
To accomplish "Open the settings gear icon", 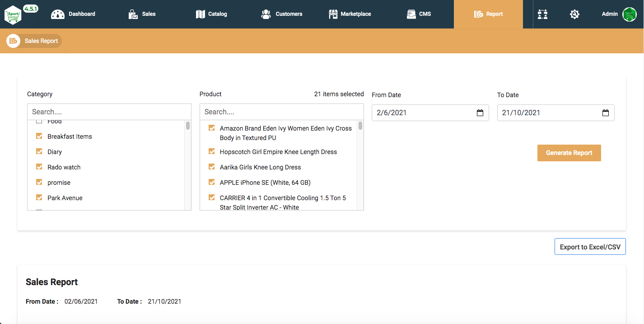I will [x=574, y=14].
